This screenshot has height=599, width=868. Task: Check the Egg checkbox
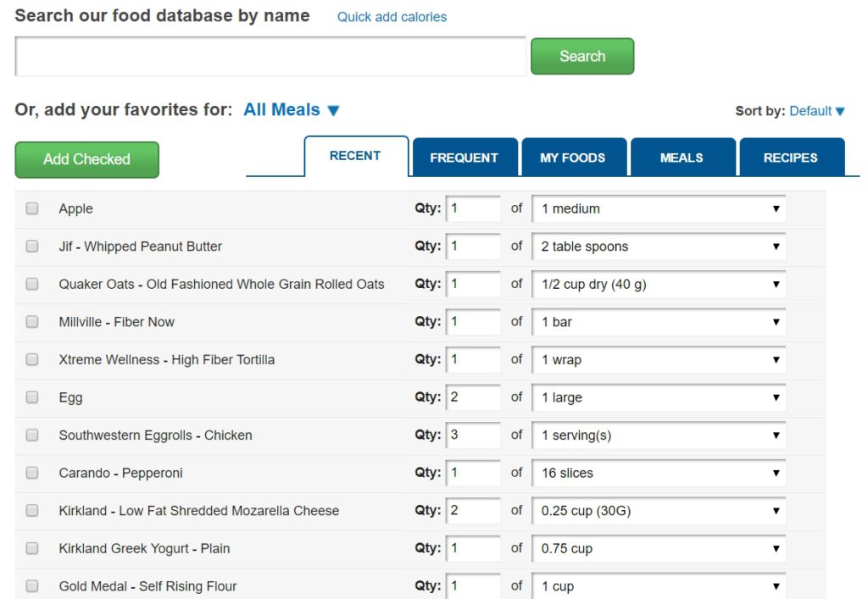[32, 397]
